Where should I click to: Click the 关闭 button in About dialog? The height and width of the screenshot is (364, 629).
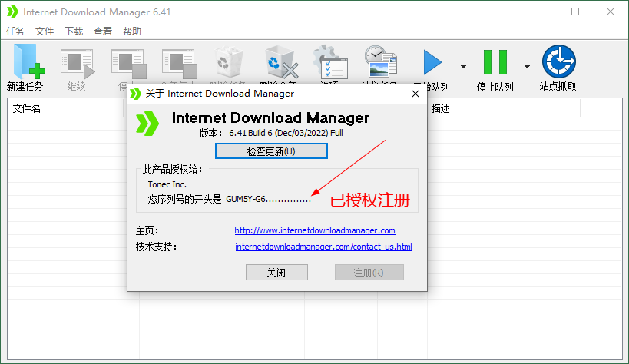coord(276,273)
